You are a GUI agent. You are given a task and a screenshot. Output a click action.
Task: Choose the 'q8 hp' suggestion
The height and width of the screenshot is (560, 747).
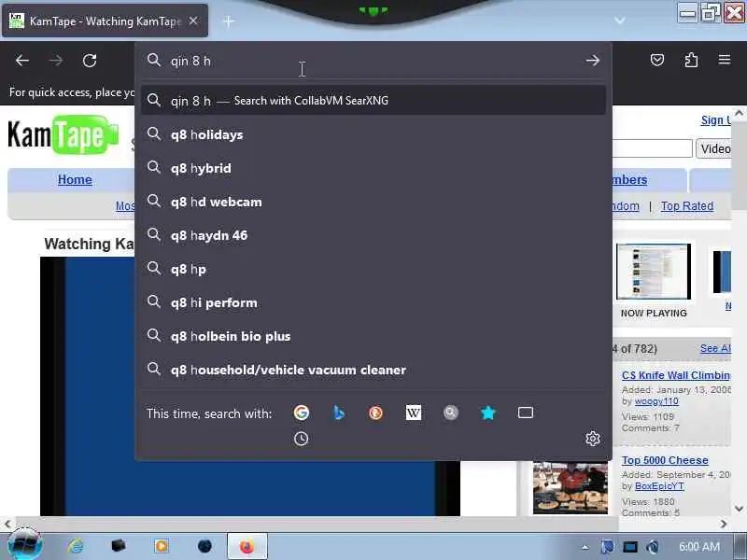373,269
